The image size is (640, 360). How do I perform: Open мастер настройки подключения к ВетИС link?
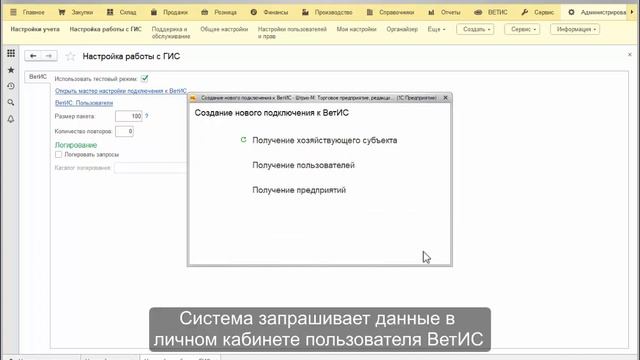point(121,91)
